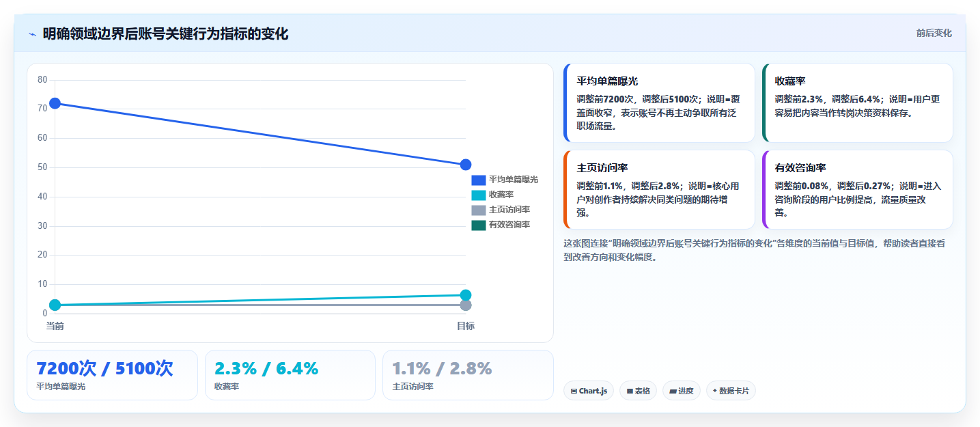Click the Chart.js tag icon

(x=574, y=391)
